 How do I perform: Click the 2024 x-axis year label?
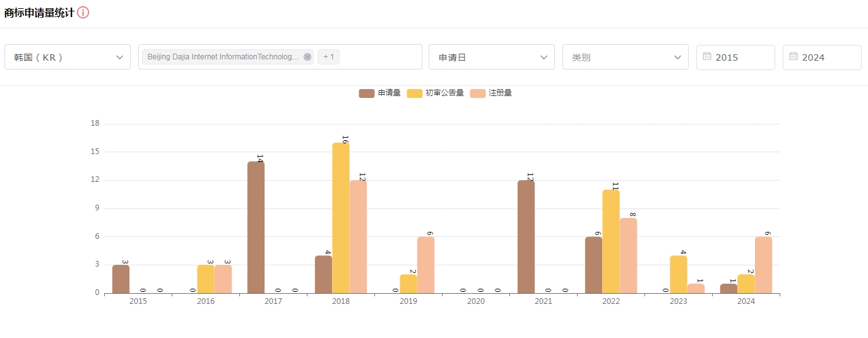(746, 301)
